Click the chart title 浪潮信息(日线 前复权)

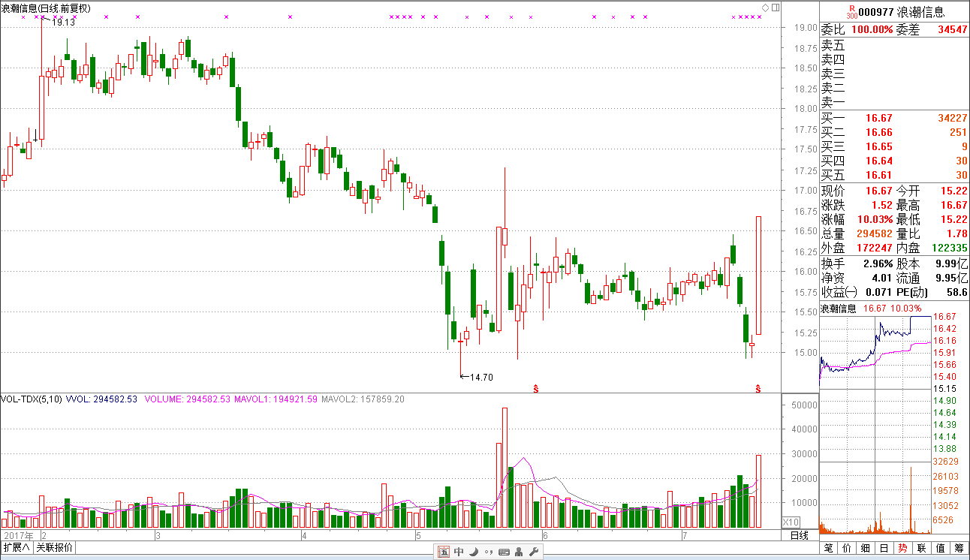coord(46,8)
